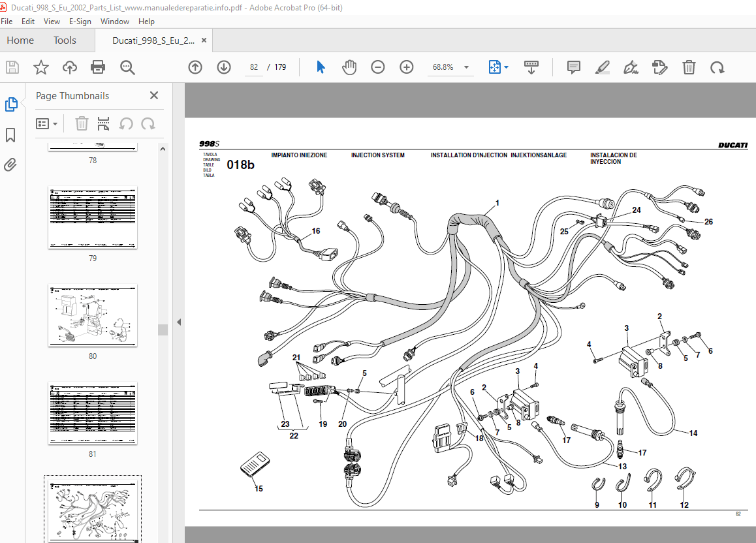Screen dimensions: 756x543
Task: Toggle the star to favorite document
Action: [40, 67]
